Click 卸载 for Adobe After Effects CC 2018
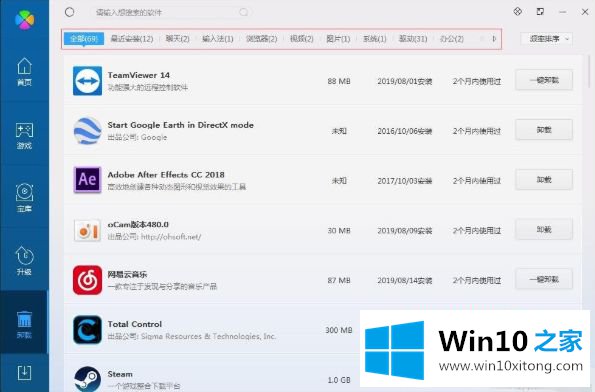Viewport: 595px width, 392px height. (x=544, y=179)
